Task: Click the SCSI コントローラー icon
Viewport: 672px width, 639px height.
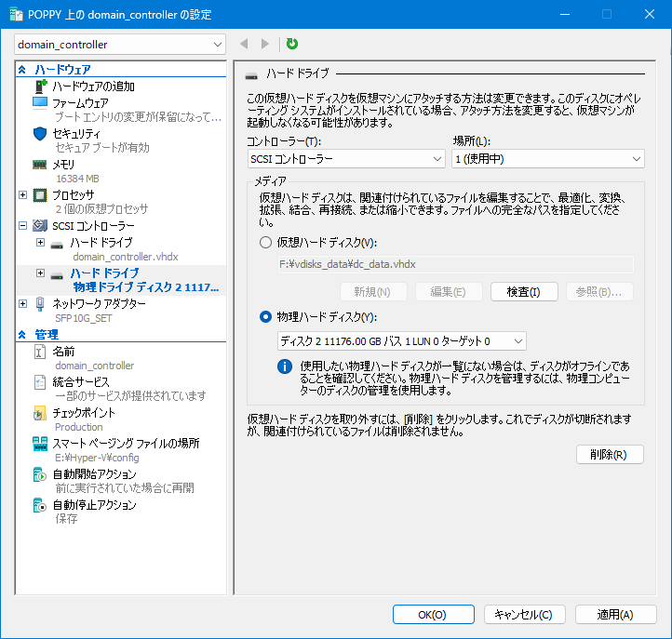Action: tap(40, 225)
